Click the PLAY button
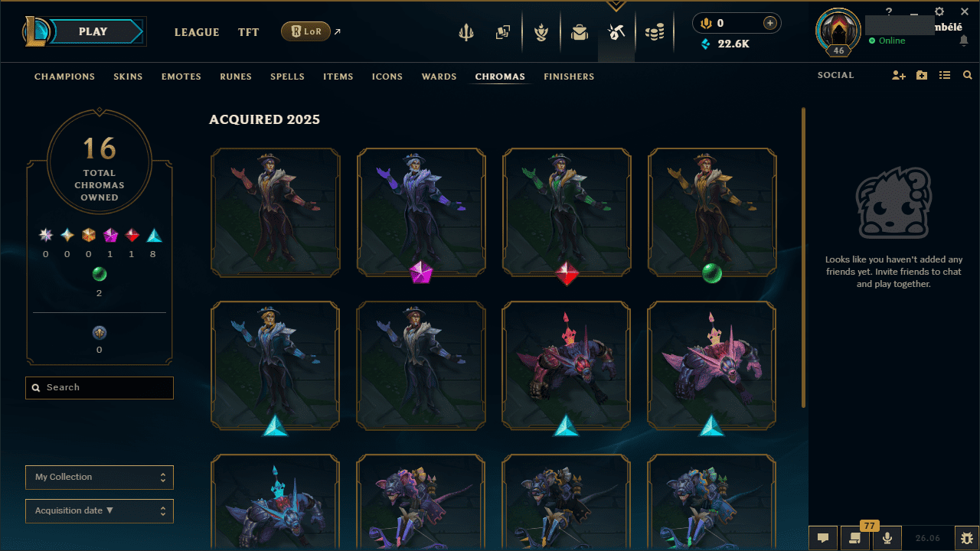 pos(93,31)
